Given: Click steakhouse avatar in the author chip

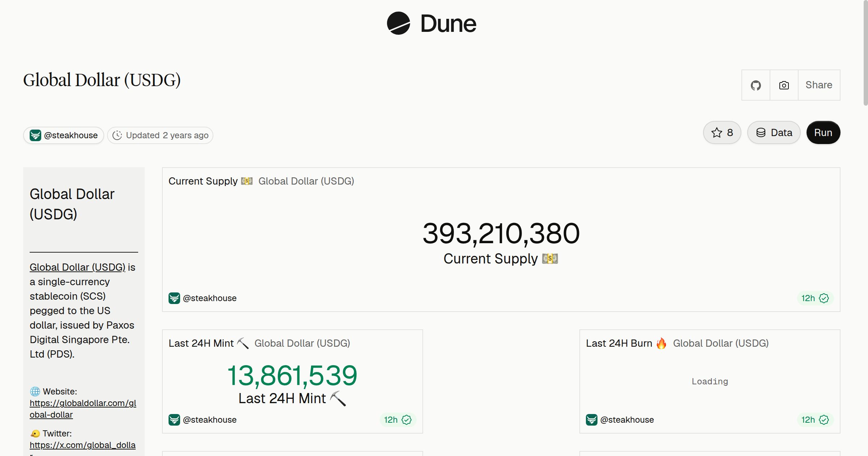Looking at the screenshot, I should click(35, 135).
